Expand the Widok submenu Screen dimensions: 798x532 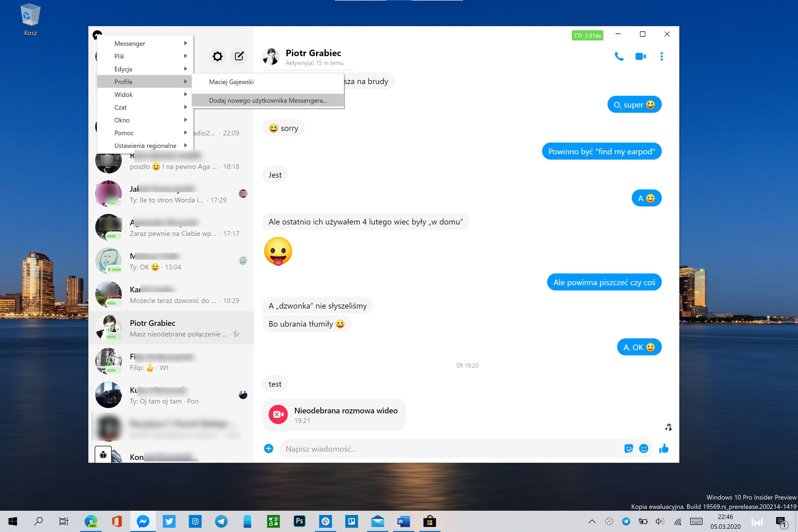click(x=145, y=94)
